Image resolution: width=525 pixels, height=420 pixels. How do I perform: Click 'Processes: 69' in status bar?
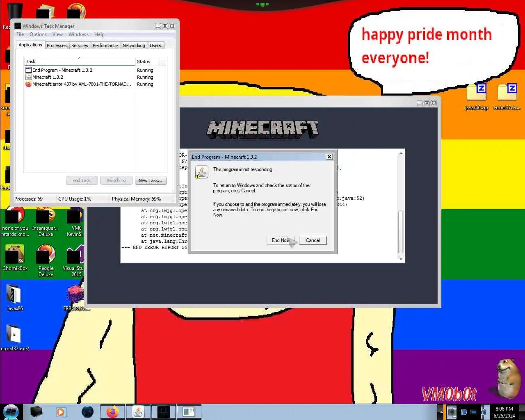coord(29,199)
